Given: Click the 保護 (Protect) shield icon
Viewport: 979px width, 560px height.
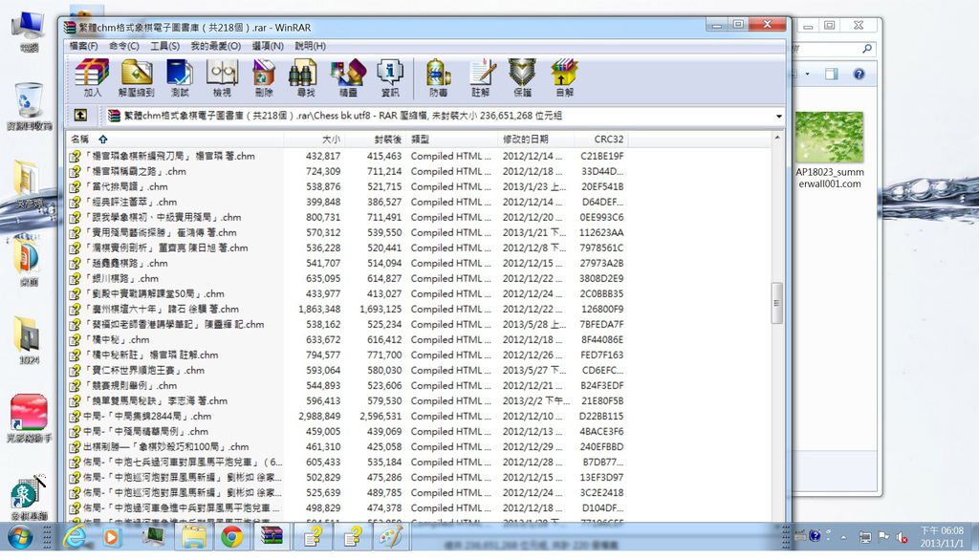Looking at the screenshot, I should click(522, 77).
